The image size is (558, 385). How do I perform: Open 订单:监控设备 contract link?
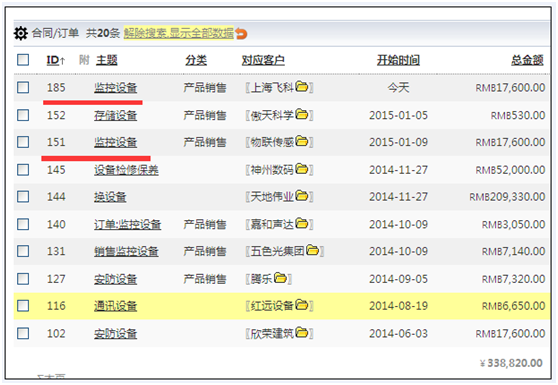click(x=127, y=225)
